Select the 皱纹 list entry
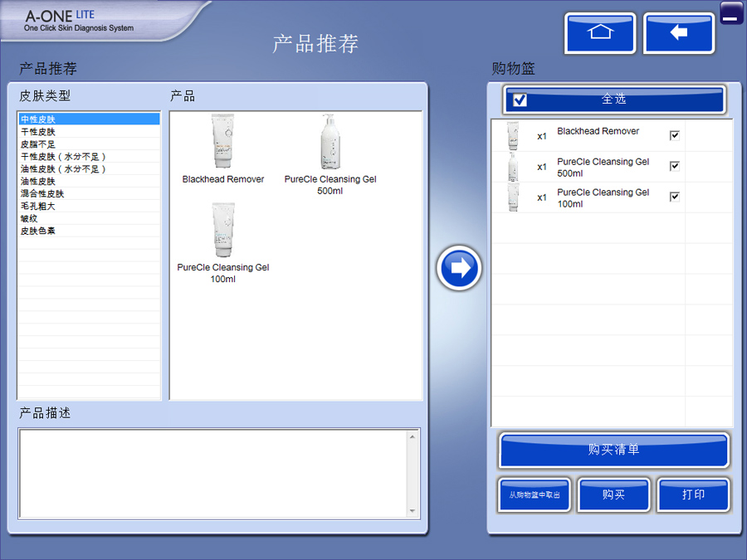 click(89, 218)
